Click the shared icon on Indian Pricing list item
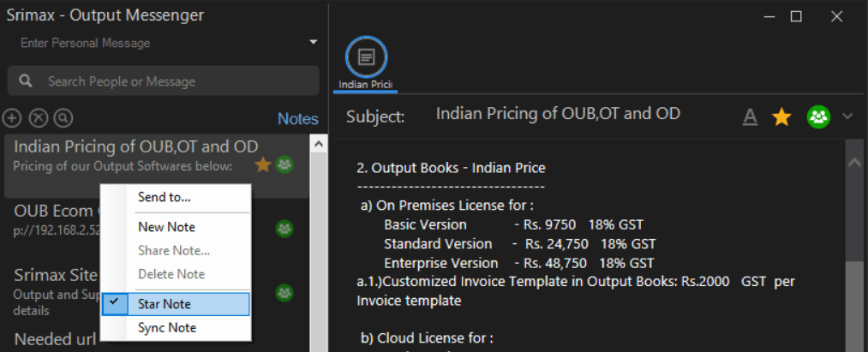 tap(284, 164)
